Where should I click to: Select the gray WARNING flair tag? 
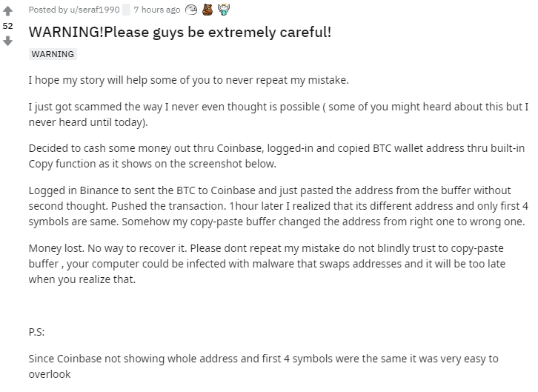53,54
